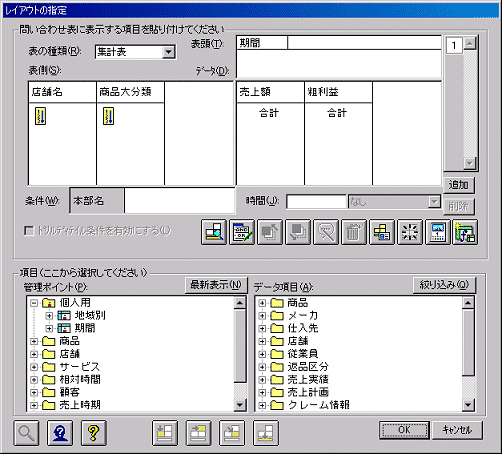
Task: Click 合計 under 粗利益
Action: [x=337, y=113]
